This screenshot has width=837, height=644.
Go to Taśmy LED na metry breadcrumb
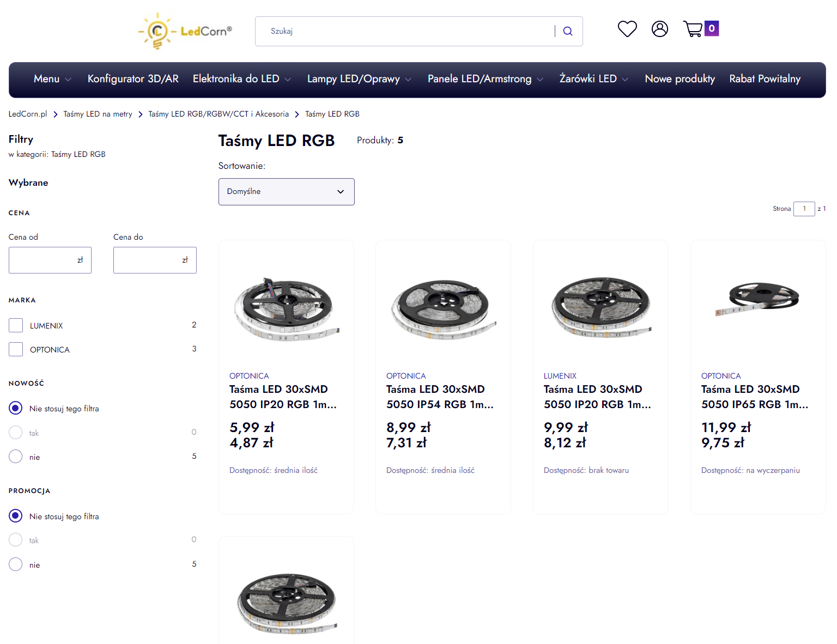(x=98, y=114)
